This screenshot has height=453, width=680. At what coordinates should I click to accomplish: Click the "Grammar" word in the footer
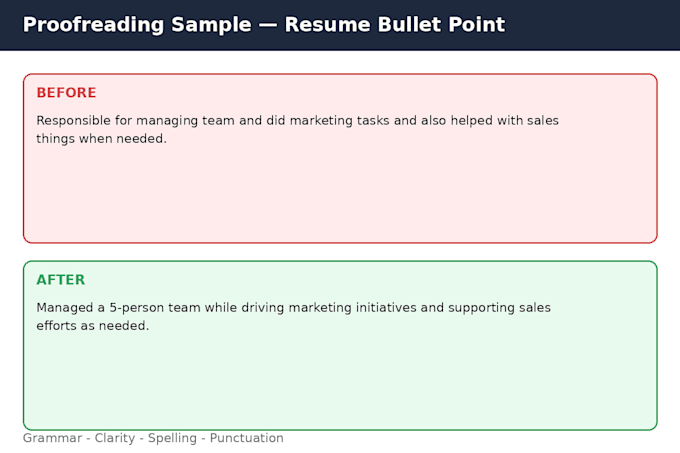click(52, 438)
